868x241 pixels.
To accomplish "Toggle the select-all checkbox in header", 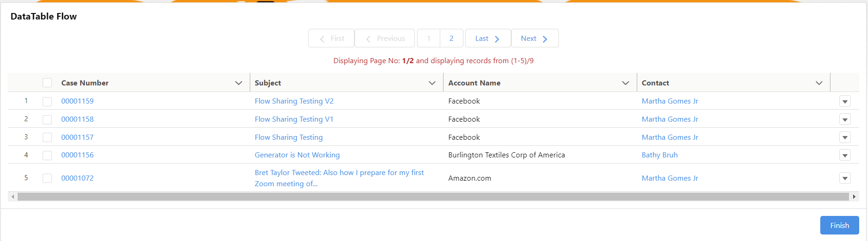I will pyautogui.click(x=47, y=83).
